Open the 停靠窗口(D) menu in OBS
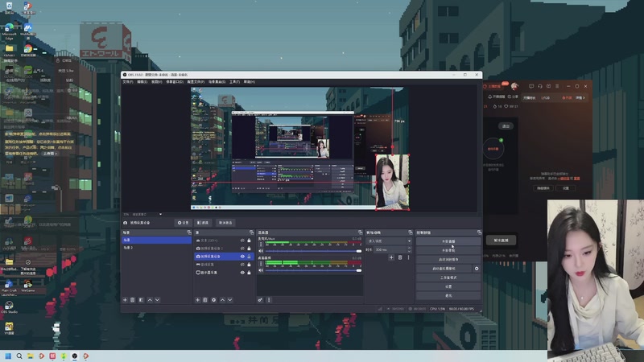This screenshot has width=644, height=362. point(175,82)
